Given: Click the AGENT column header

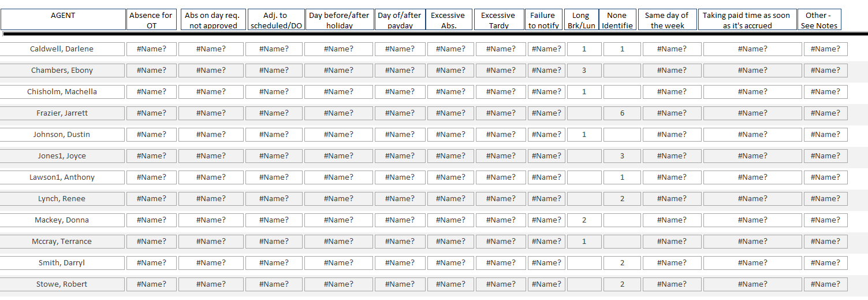Looking at the screenshot, I should [x=63, y=20].
